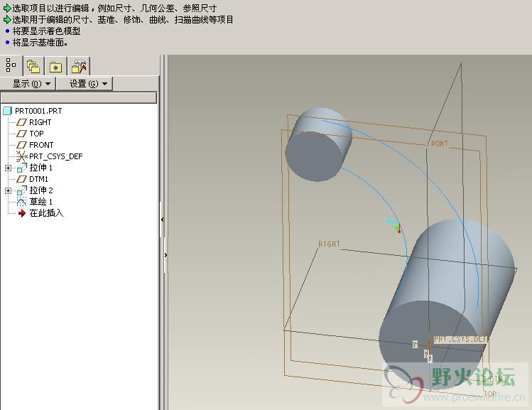Expand the 拉伸 2 feature node

coord(8,190)
